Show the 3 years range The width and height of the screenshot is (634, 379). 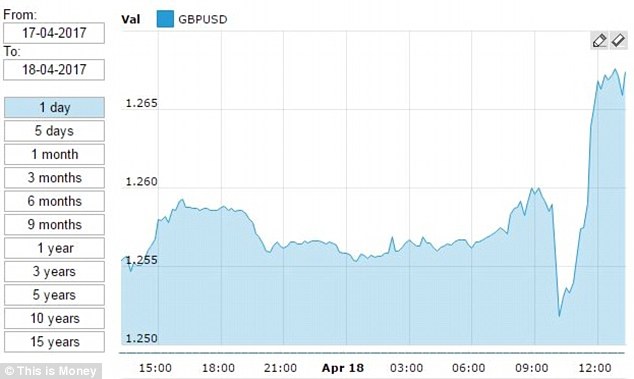point(54,272)
